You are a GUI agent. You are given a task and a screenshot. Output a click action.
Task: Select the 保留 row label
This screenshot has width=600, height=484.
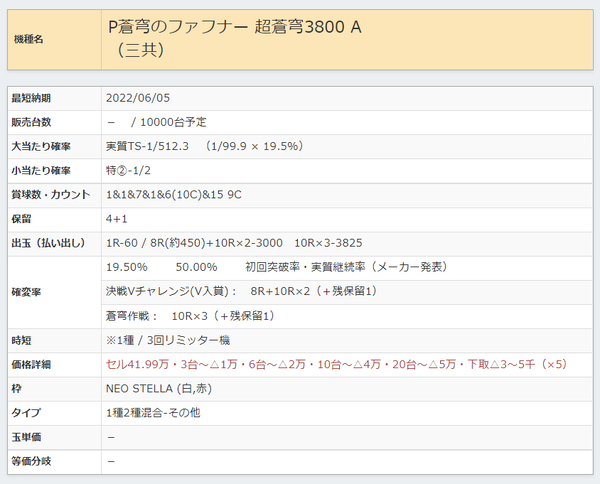(21, 219)
